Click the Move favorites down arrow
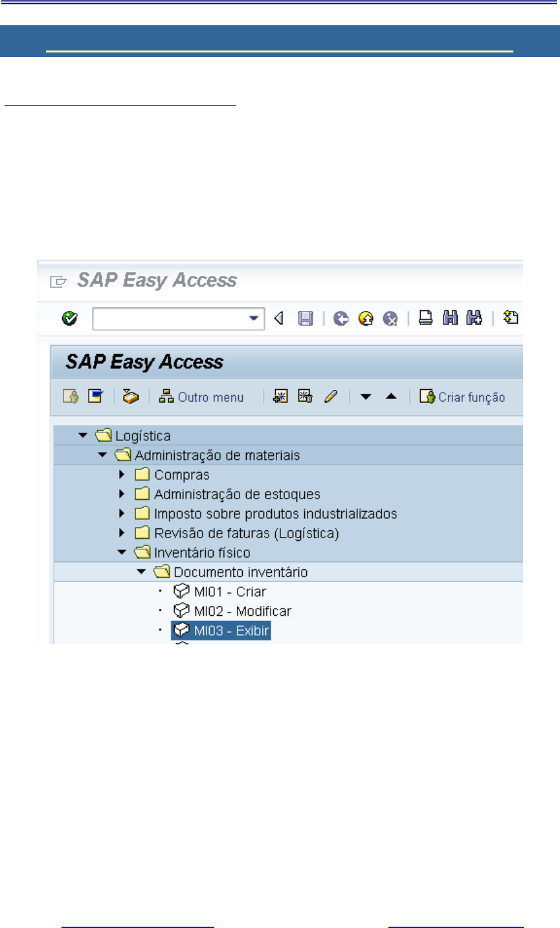Image resolution: width=560 pixels, height=928 pixels. coord(366,397)
